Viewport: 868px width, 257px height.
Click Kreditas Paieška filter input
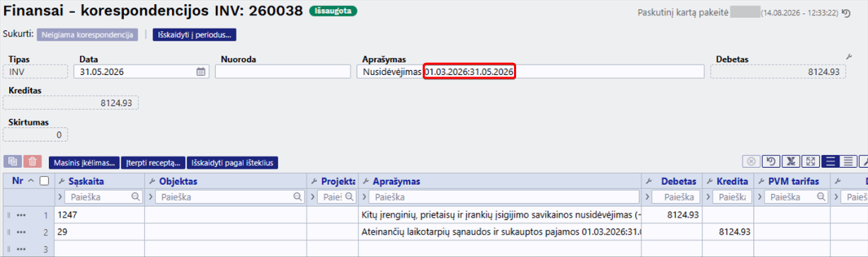pyautogui.click(x=731, y=197)
